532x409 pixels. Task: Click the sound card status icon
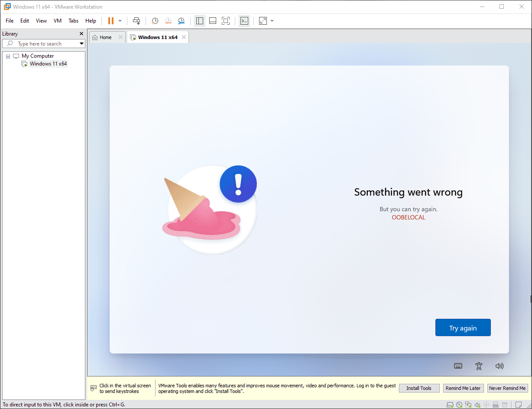(477, 405)
